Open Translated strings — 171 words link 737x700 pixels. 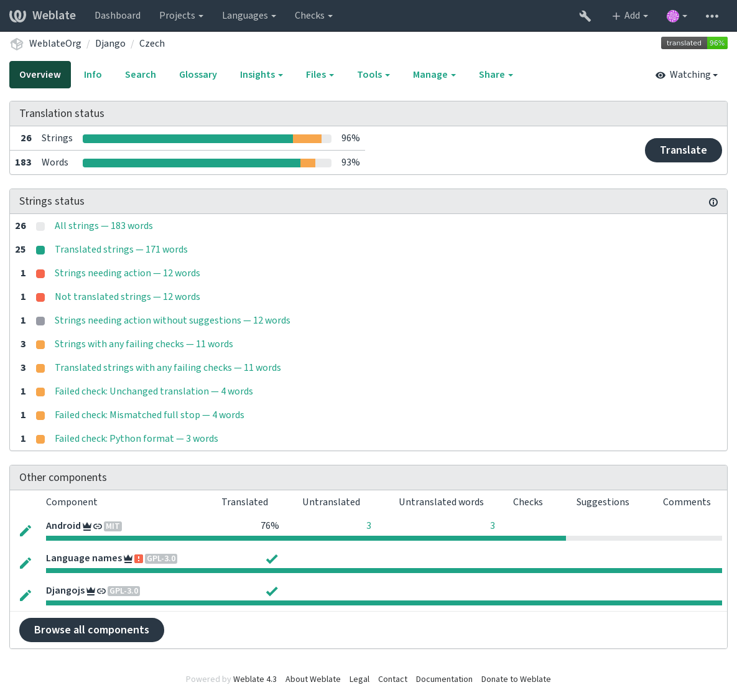pos(121,250)
